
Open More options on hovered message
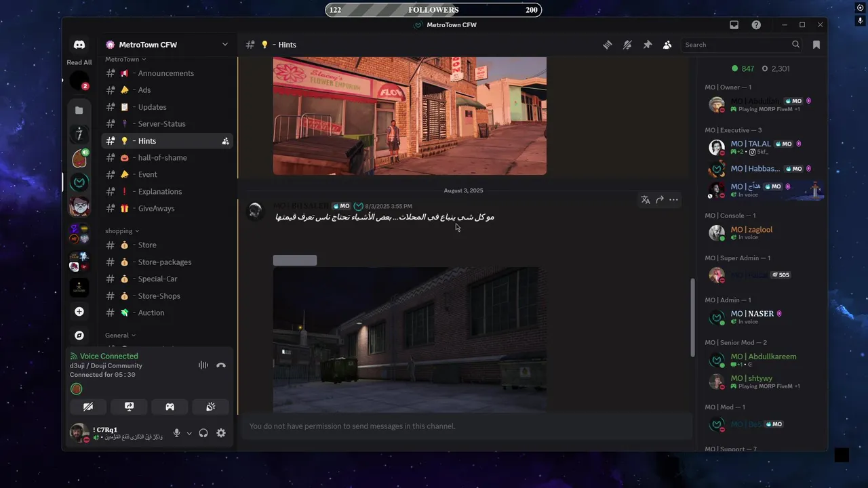point(673,200)
